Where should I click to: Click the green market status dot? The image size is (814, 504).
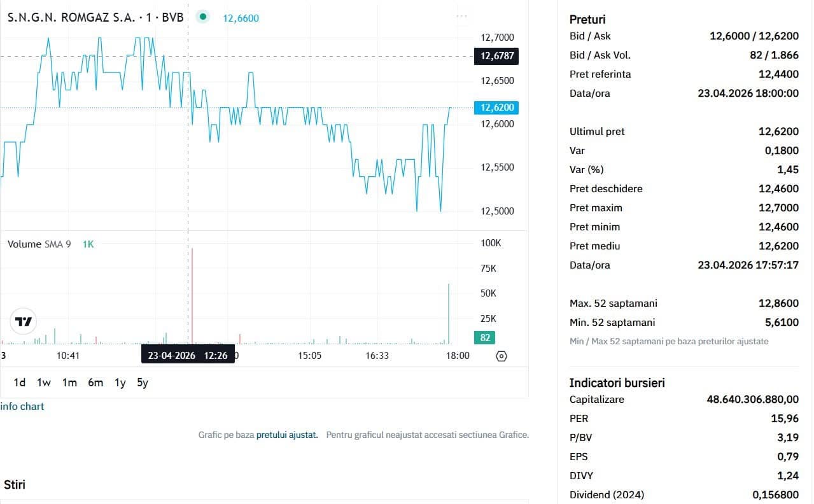203,17
